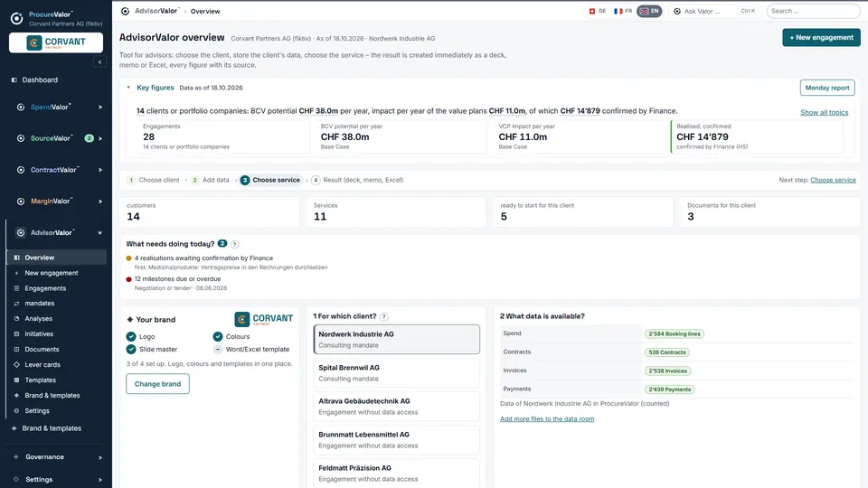The height and width of the screenshot is (488, 868).
Task: Click the ContractValor module icon
Action: 21,170
